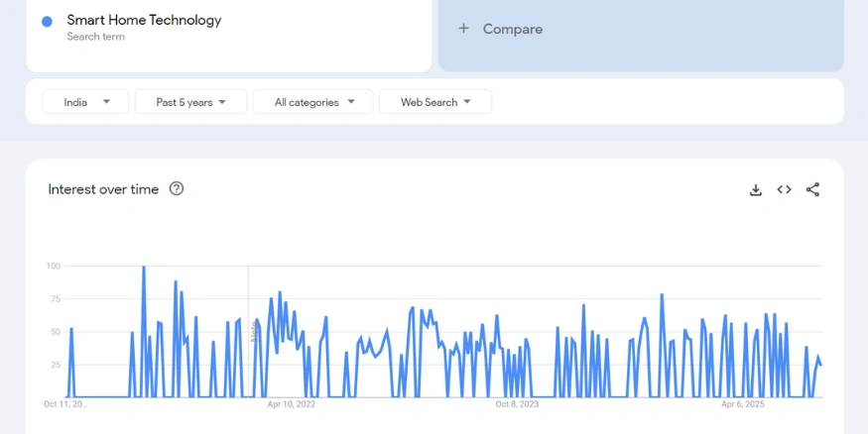Click the plus icon beside Compare
Screen dimensions: 868x434
coord(464,28)
